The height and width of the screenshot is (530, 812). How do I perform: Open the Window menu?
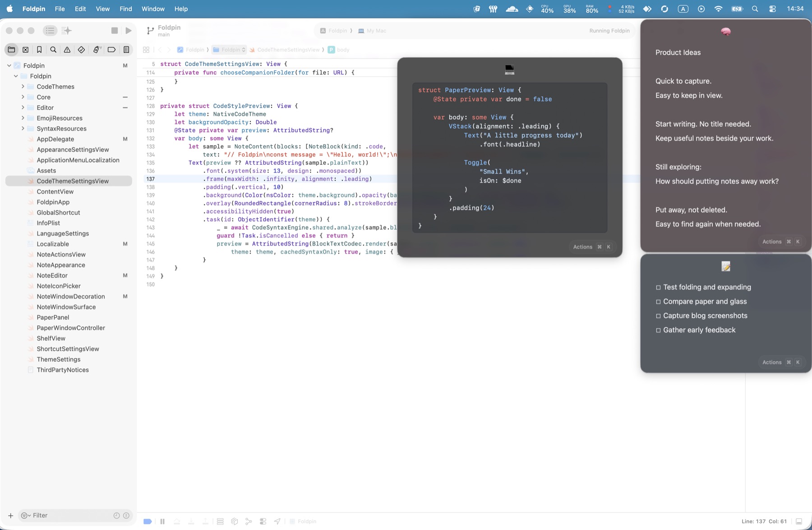pyautogui.click(x=153, y=9)
